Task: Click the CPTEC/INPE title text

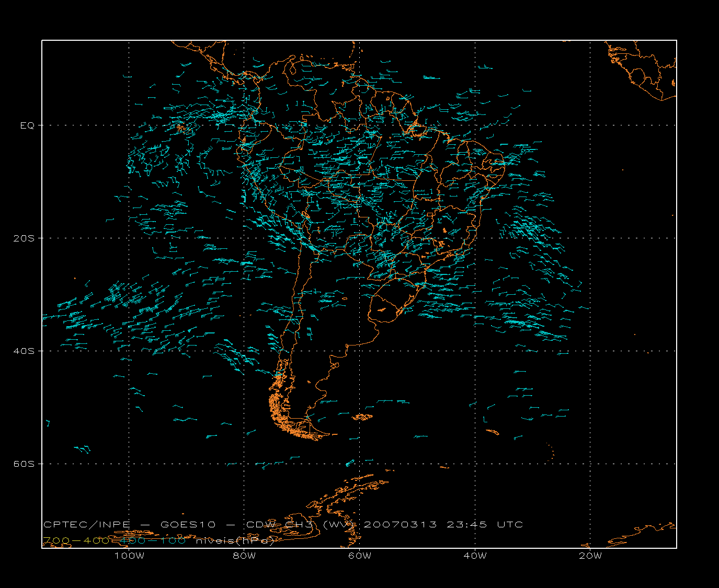Action: pyautogui.click(x=87, y=524)
